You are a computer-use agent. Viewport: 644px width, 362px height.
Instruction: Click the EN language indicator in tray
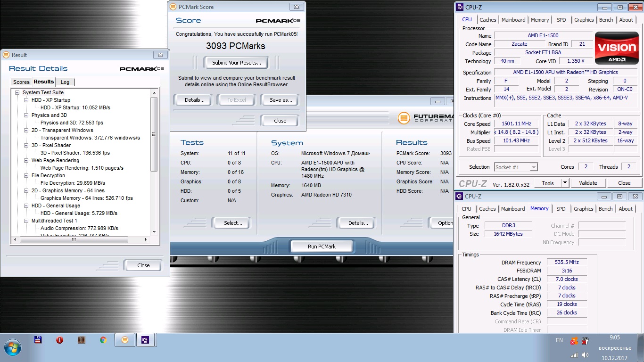pyautogui.click(x=560, y=340)
